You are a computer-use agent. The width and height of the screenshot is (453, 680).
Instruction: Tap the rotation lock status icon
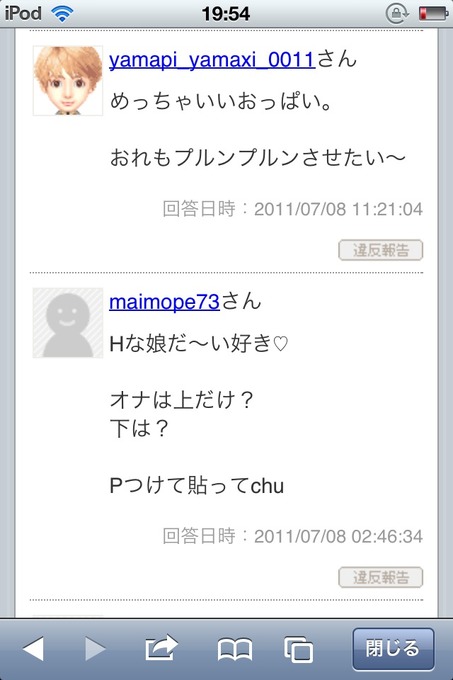397,13
